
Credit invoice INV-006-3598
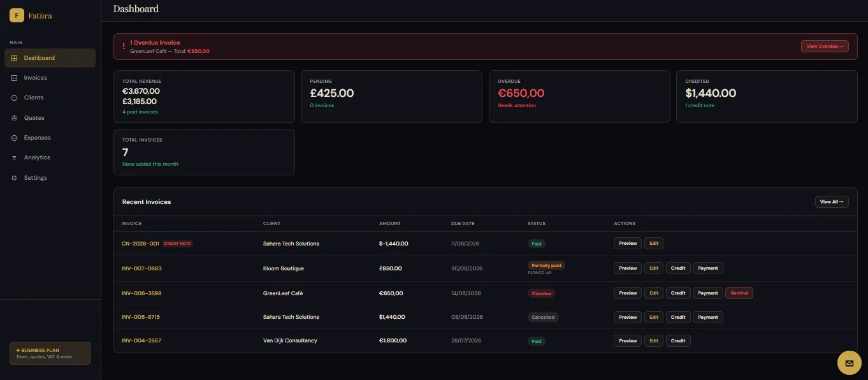pyautogui.click(x=678, y=293)
